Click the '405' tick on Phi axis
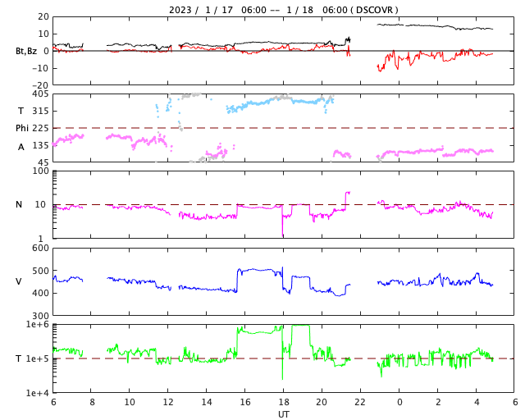525x420 pixels. point(40,94)
